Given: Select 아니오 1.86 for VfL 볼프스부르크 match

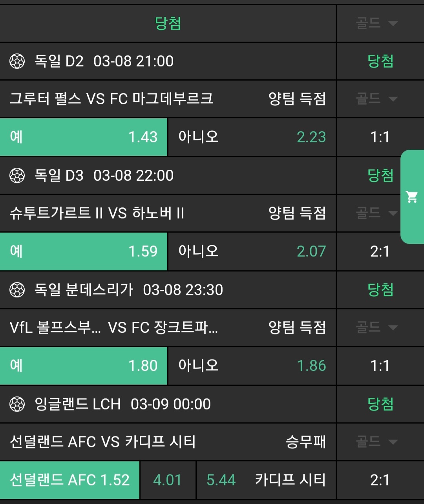Looking at the screenshot, I should tap(252, 366).
